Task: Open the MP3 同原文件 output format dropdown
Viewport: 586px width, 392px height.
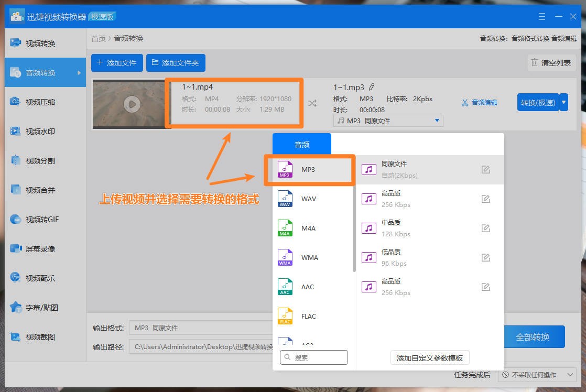Action: tap(388, 121)
